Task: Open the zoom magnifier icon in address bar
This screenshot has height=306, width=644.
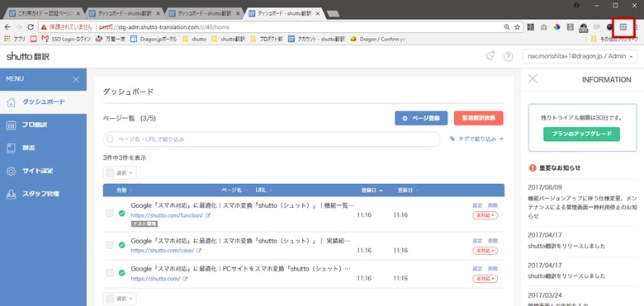Action: [507, 27]
